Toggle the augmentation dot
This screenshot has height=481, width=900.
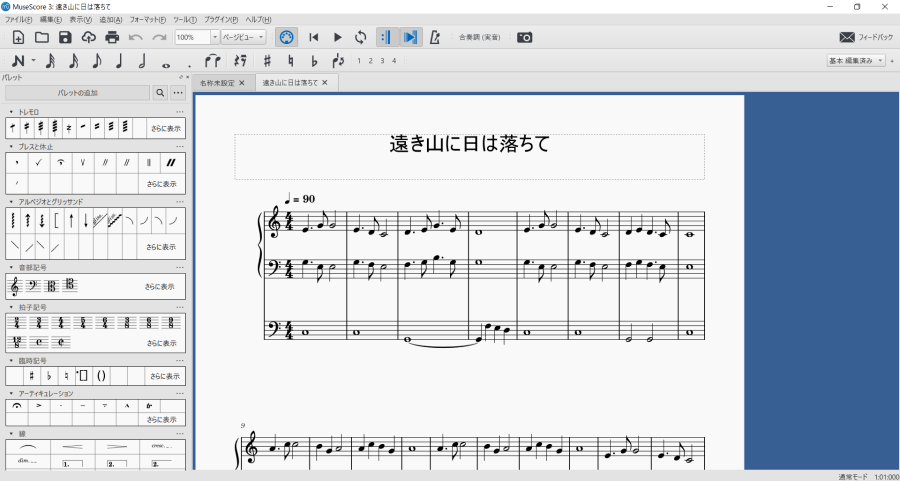click(189, 64)
